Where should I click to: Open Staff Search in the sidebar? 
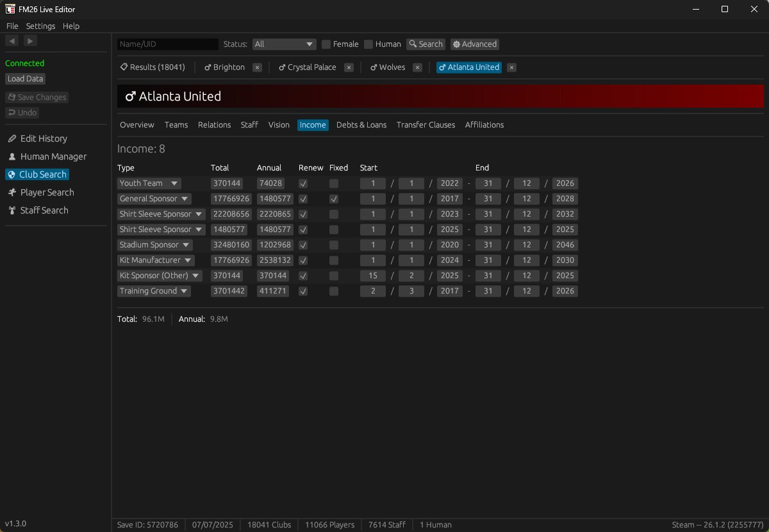38,210
